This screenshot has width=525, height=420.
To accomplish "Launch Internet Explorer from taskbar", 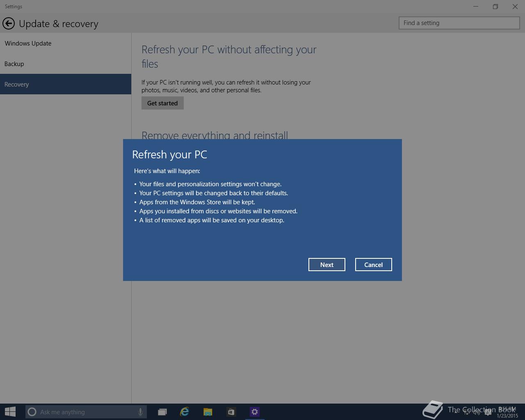I will [185, 412].
